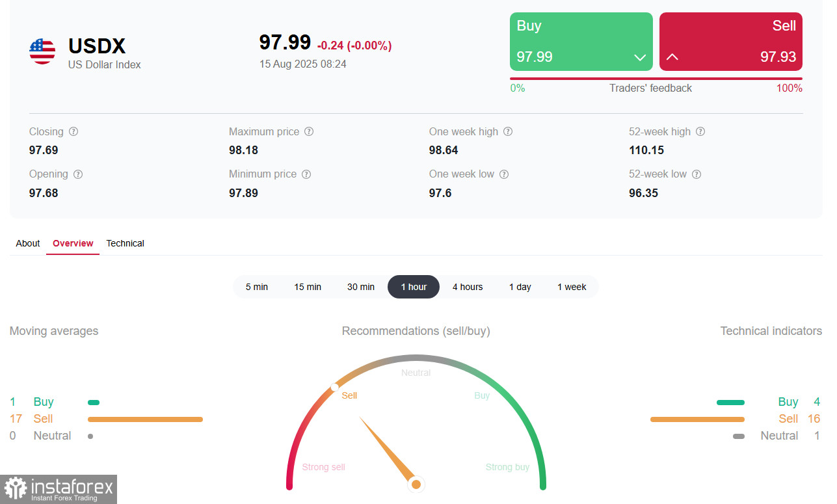Click the Traders' feedback progress bar
This screenshot has width=837, height=504.
656,79
